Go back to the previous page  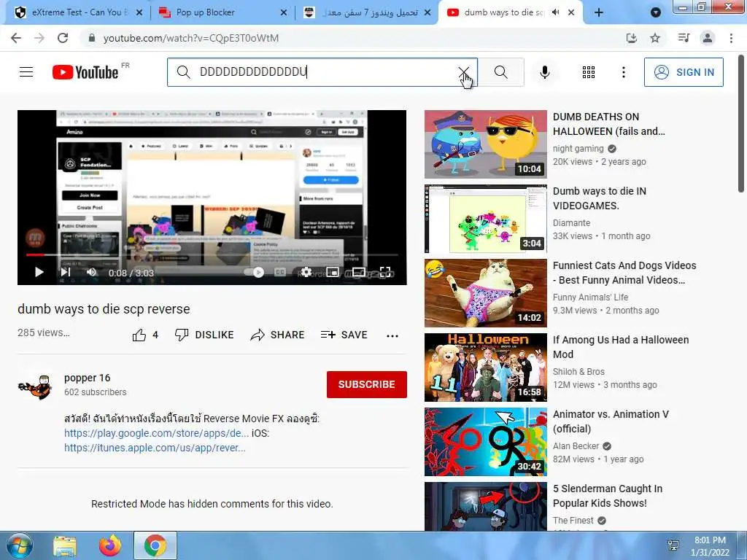pyautogui.click(x=16, y=38)
